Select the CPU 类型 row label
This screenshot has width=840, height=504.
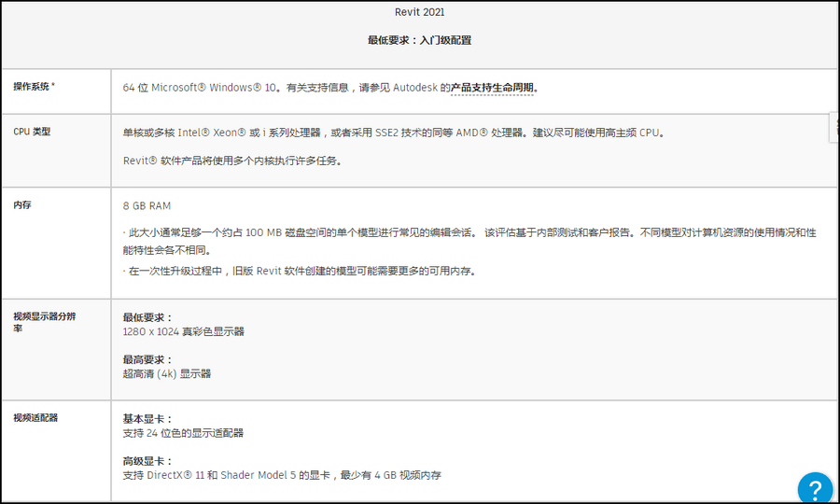[32, 132]
